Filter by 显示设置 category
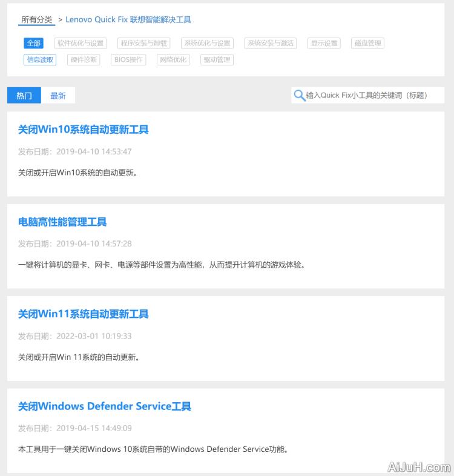Image resolution: width=454 pixels, height=476 pixels. (324, 43)
